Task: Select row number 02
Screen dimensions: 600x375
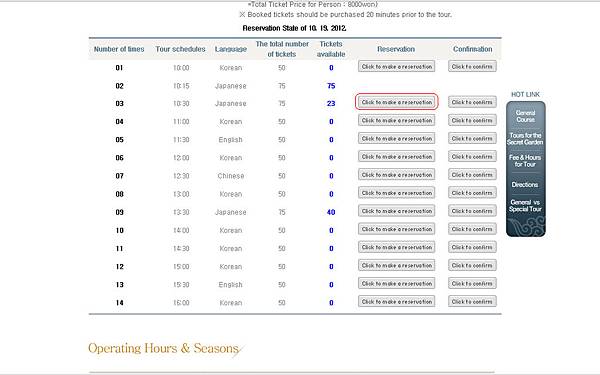Action: 119,86
